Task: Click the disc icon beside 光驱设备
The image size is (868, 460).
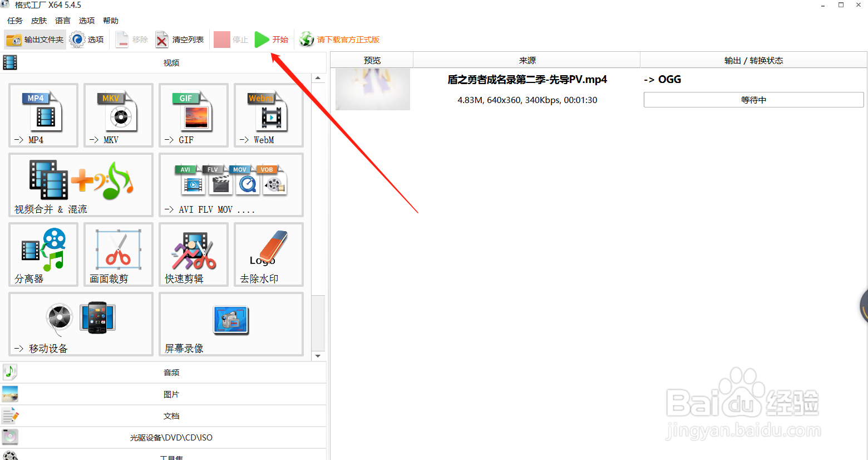Action: tap(10, 437)
